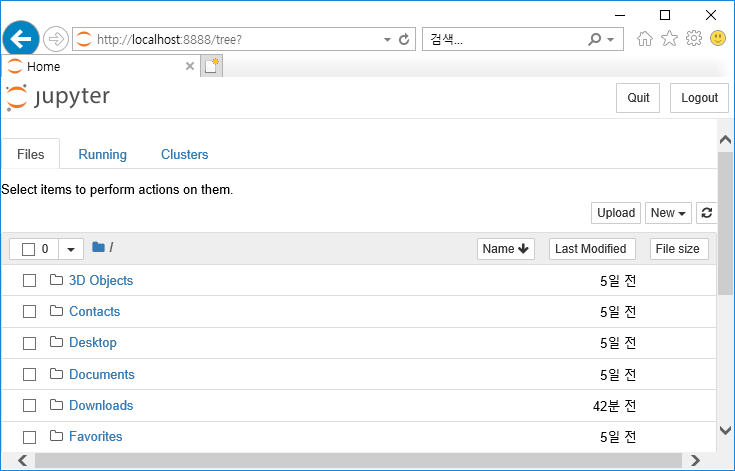Click the folder icon beside Contacts

pyautogui.click(x=56, y=311)
